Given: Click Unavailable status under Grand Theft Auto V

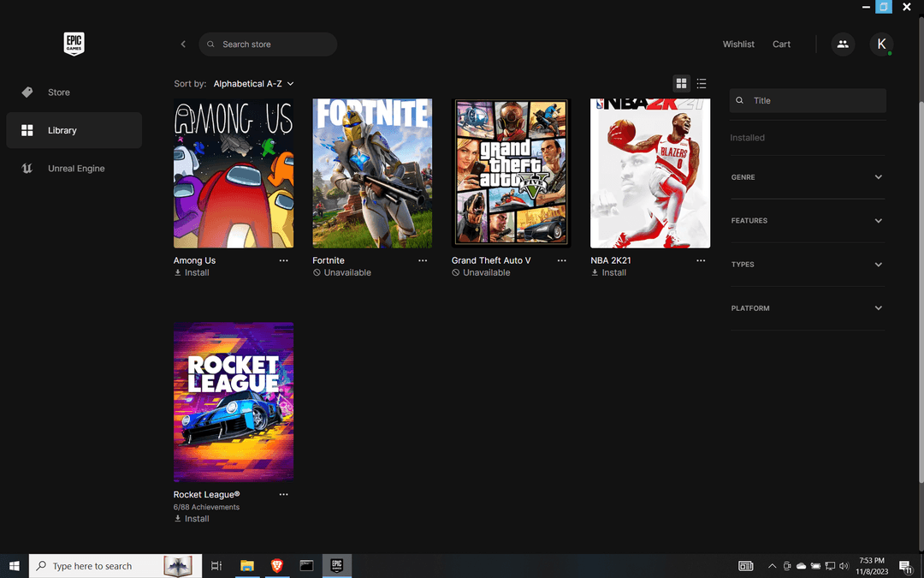Looking at the screenshot, I should click(x=481, y=272).
